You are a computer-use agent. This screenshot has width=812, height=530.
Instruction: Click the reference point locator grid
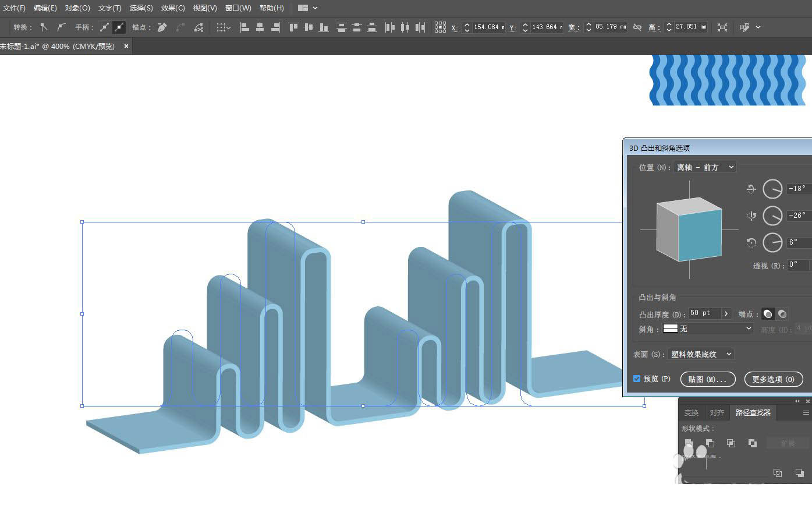[440, 27]
